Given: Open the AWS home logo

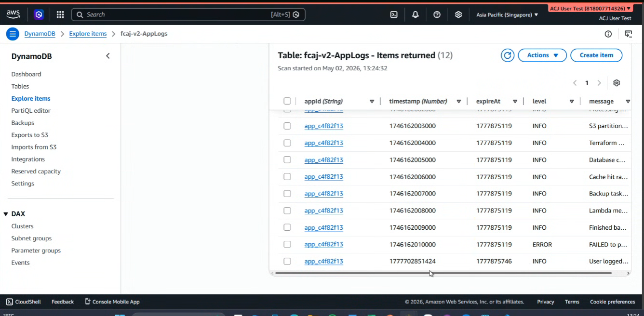Looking at the screenshot, I should tap(13, 14).
